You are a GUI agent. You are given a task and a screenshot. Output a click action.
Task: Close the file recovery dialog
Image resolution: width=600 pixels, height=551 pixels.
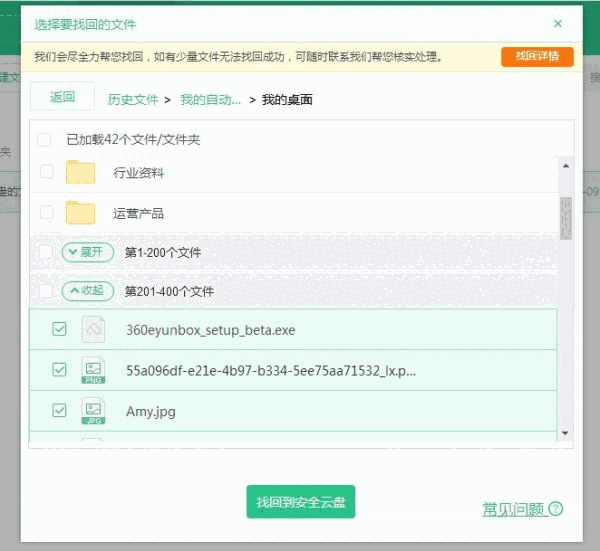pos(558,24)
